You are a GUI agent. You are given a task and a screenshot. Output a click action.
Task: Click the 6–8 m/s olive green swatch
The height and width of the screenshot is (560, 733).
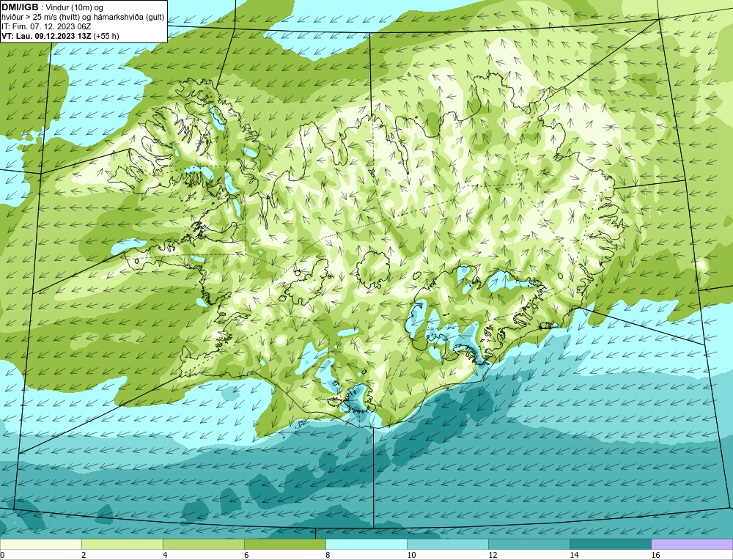pos(284,544)
